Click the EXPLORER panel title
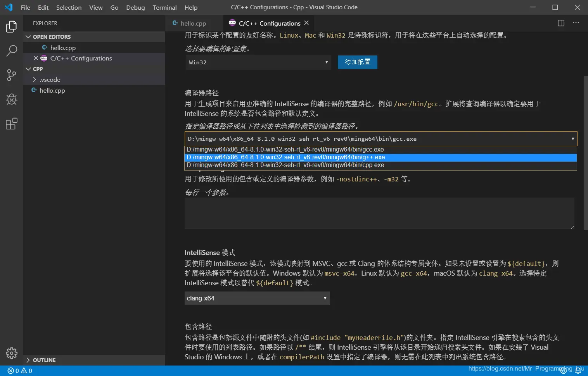This screenshot has width=588, height=376. point(45,23)
